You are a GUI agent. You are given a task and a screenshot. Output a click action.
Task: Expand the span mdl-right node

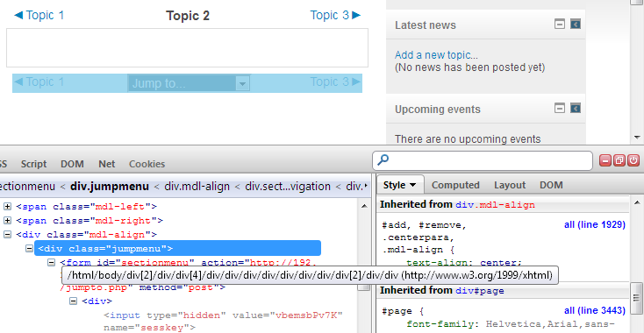pos(7,221)
